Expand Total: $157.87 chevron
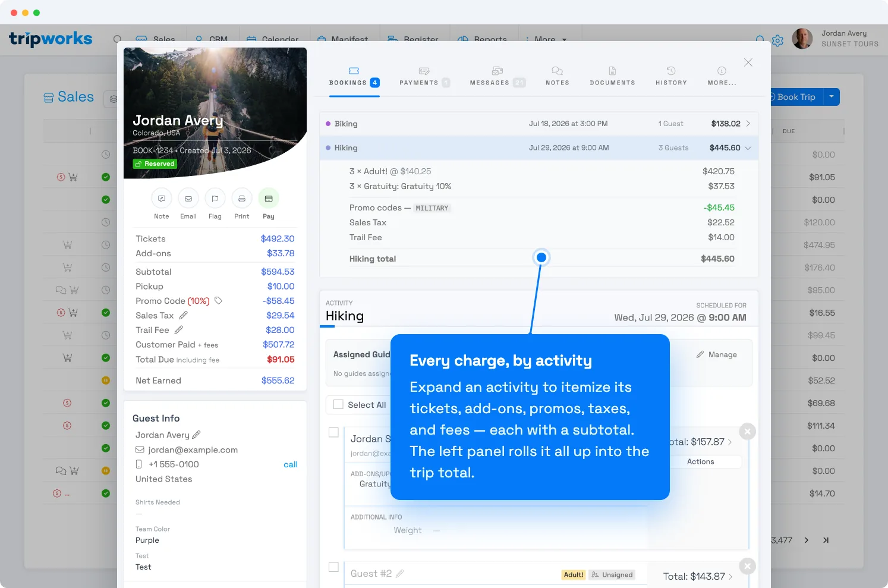Image resolution: width=888 pixels, height=588 pixels. pyautogui.click(x=730, y=442)
